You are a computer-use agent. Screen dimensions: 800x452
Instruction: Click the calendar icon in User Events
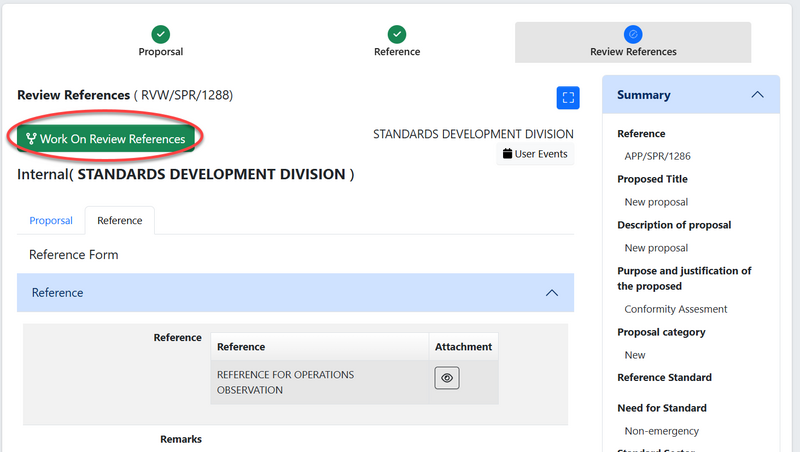[x=507, y=154]
